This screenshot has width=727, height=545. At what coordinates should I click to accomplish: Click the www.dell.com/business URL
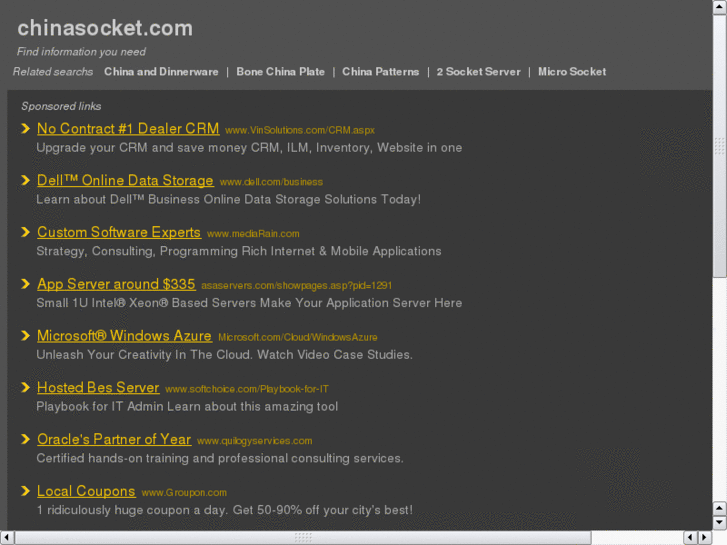pyautogui.click(x=271, y=182)
